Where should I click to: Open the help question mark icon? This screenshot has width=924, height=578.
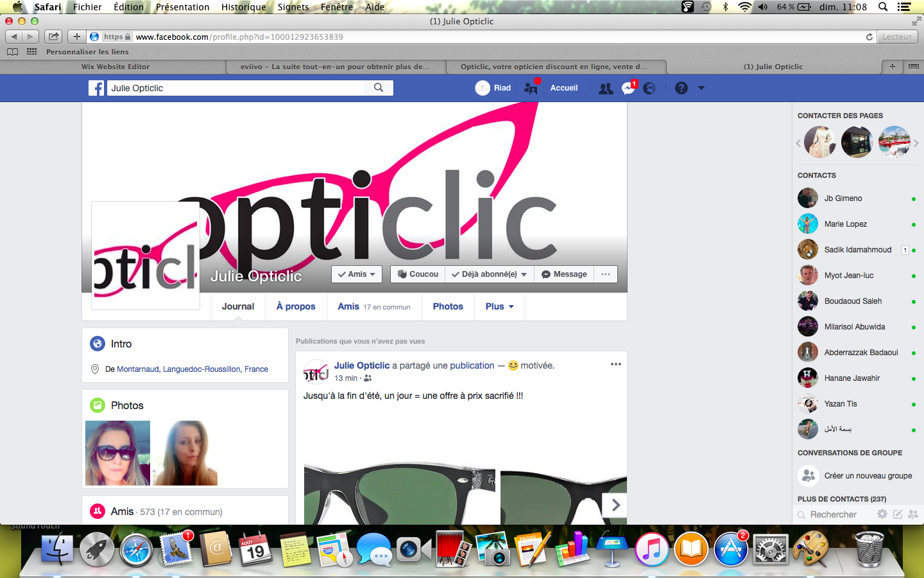[681, 88]
